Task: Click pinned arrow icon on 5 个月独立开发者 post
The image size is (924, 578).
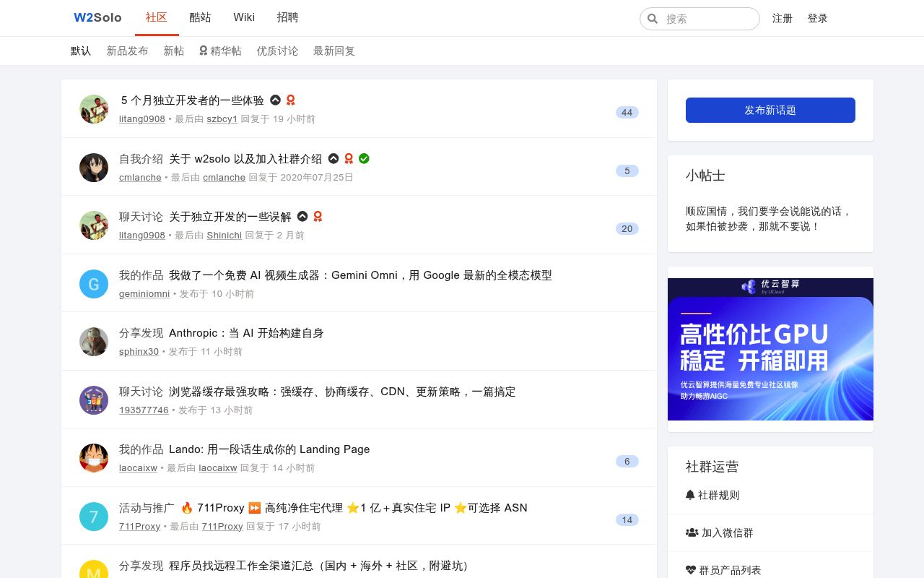Action: (275, 100)
